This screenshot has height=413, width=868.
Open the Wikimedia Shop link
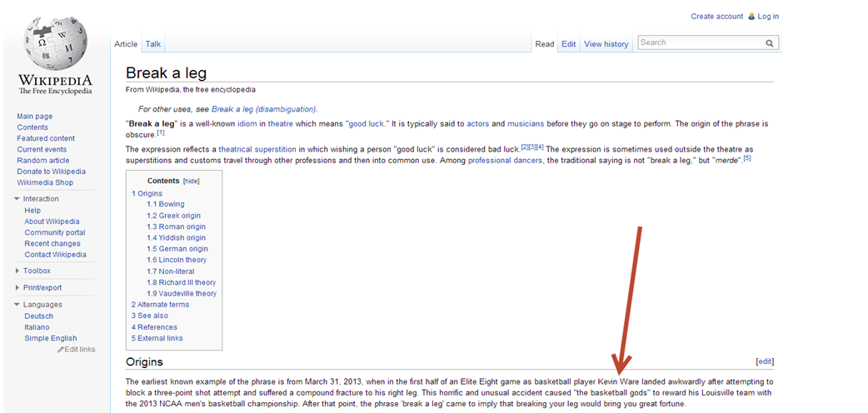click(x=45, y=182)
